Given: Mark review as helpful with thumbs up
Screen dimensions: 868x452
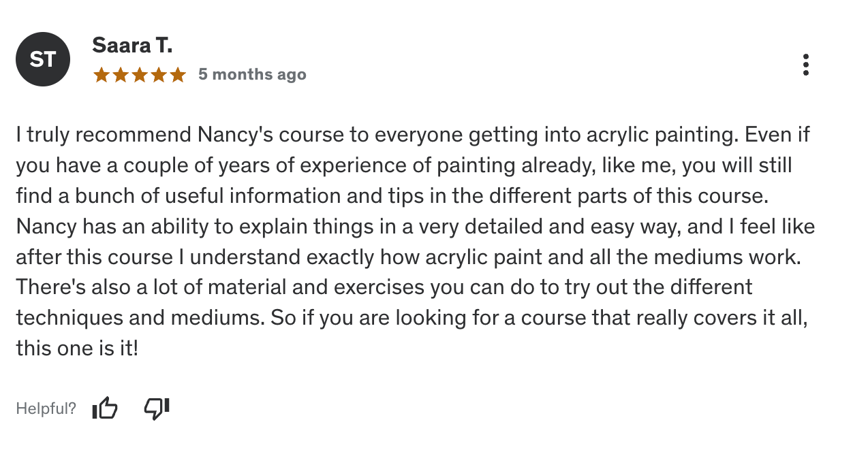Looking at the screenshot, I should click(x=105, y=408).
